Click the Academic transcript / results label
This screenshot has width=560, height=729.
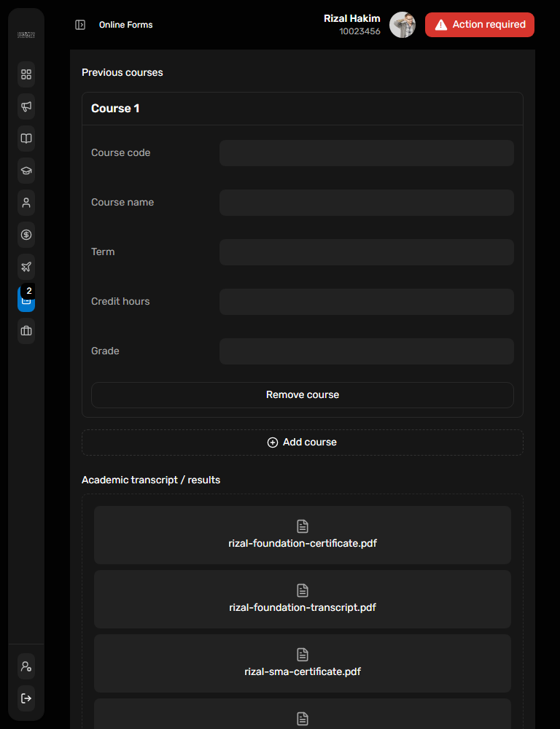click(x=151, y=480)
